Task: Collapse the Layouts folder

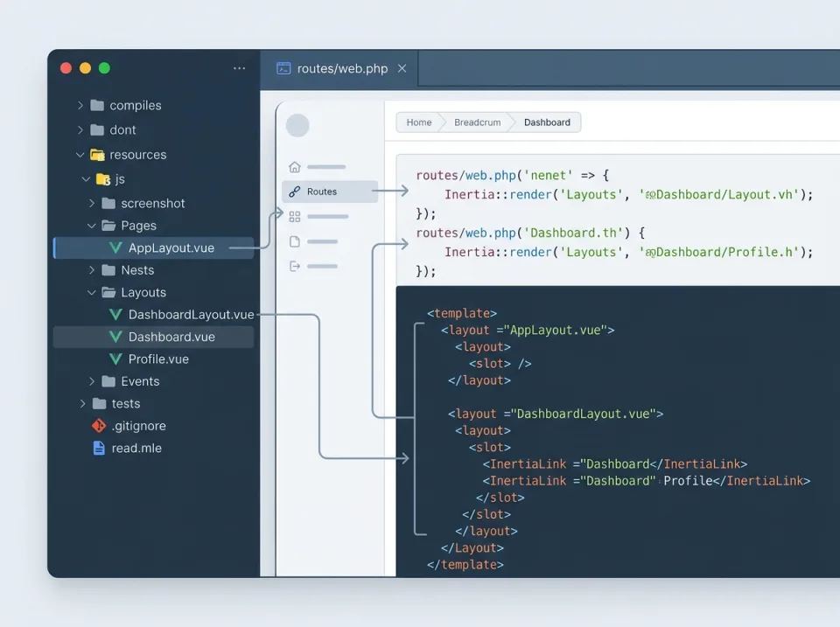Action: pyautogui.click(x=91, y=292)
